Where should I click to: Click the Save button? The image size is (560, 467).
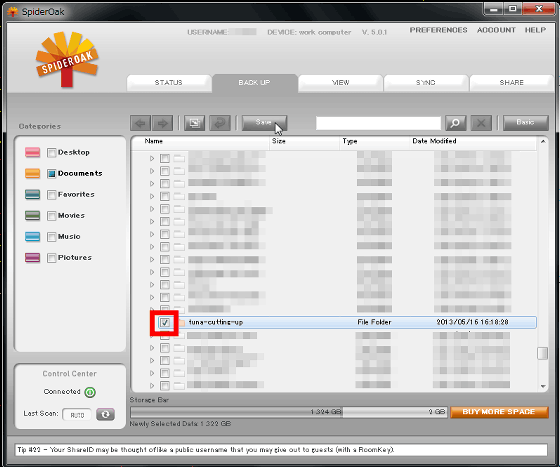[x=264, y=123]
